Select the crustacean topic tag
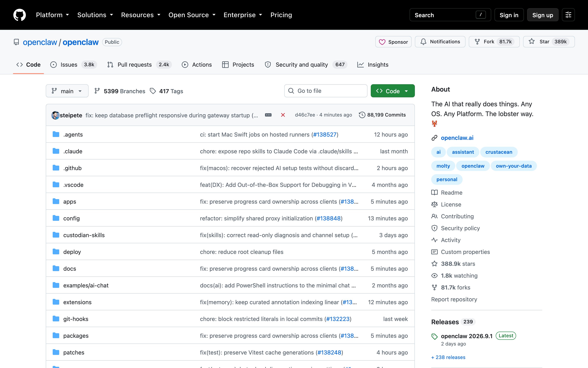Image resolution: width=588 pixels, height=368 pixels. click(499, 152)
